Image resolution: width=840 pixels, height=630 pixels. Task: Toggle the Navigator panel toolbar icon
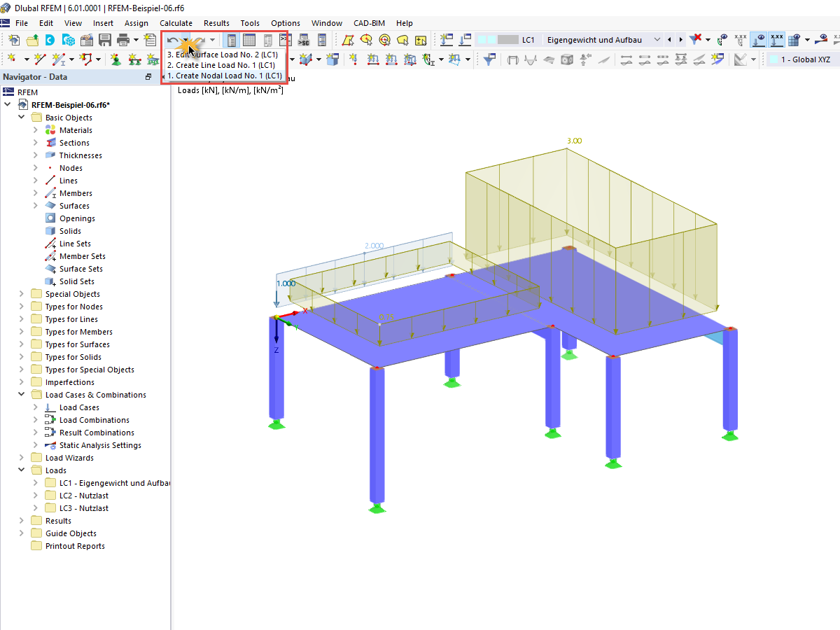(x=231, y=40)
